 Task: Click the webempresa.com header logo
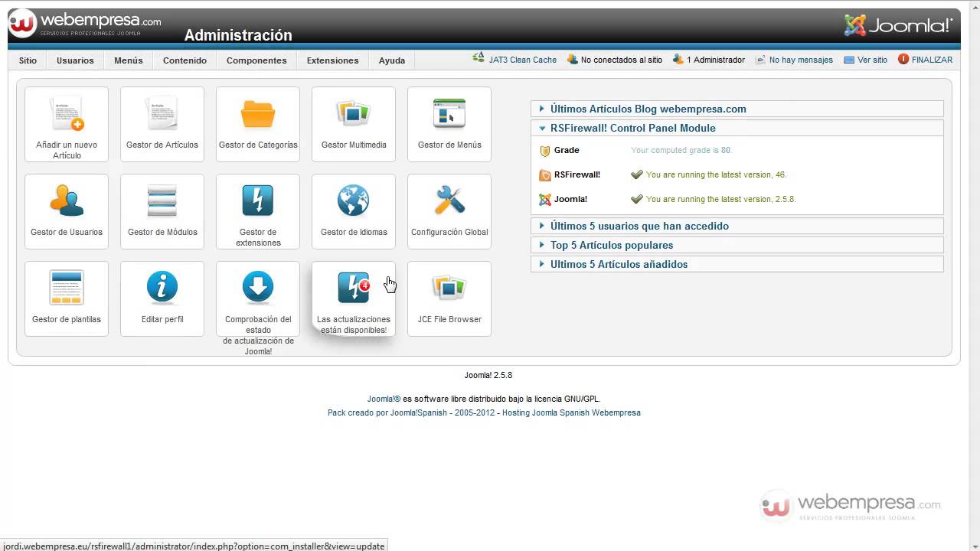tap(85, 24)
